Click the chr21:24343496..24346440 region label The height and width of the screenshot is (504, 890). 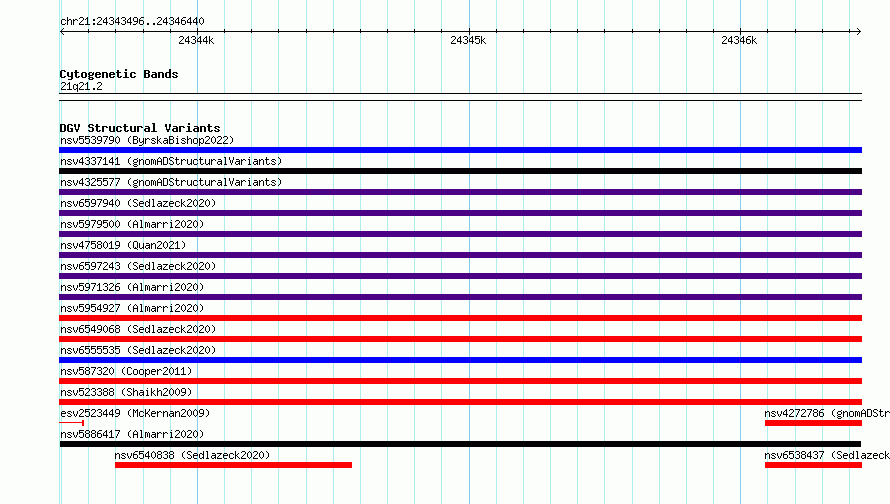pos(132,21)
